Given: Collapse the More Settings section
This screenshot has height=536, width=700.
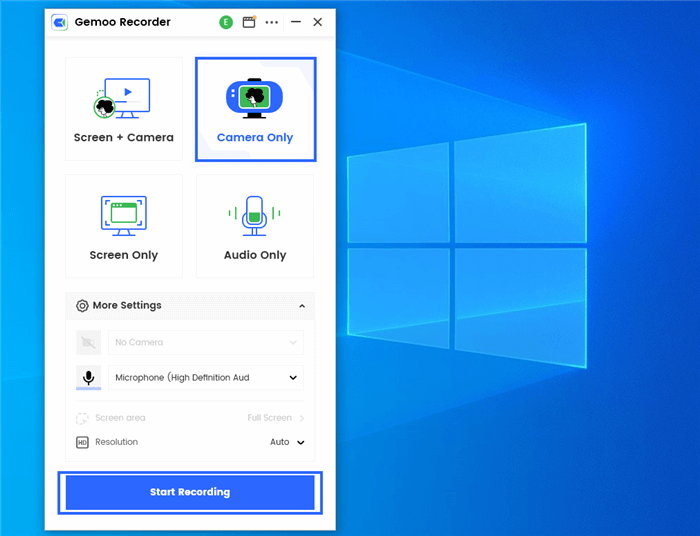Looking at the screenshot, I should point(302,306).
